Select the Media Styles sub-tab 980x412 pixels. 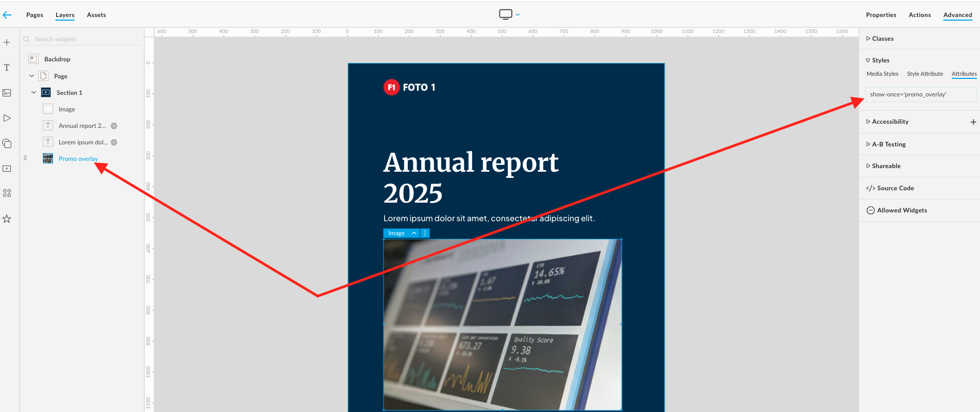pos(882,74)
